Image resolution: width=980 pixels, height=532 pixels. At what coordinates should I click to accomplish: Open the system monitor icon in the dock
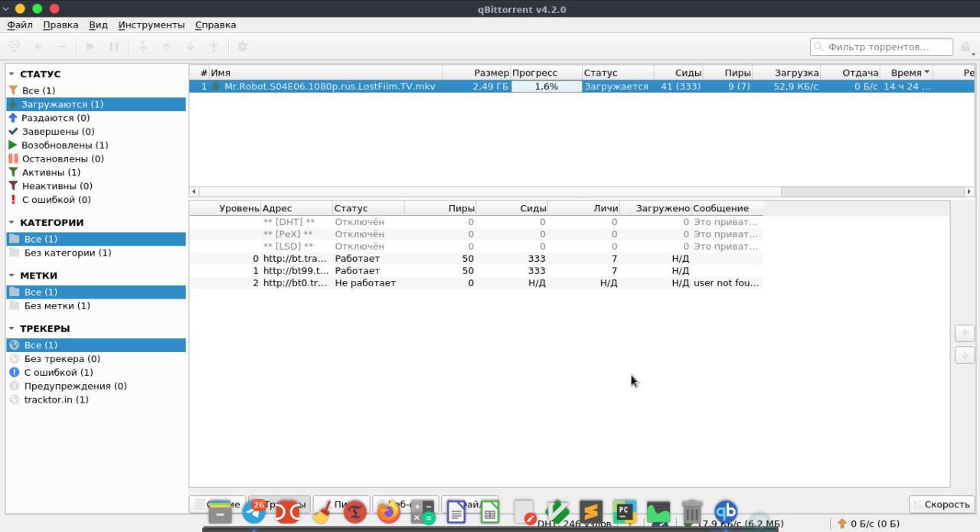coord(658,511)
